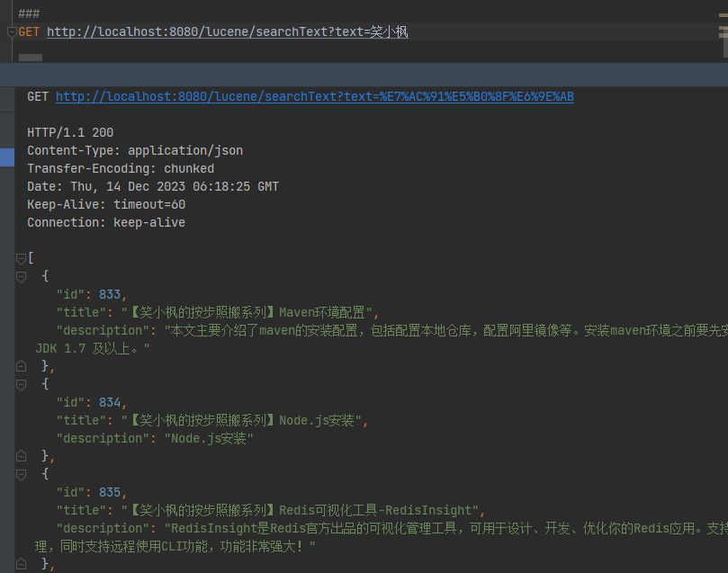Click the title containing Redis可视化工具-RedisInsight
The height and width of the screenshot is (573, 728).
300,510
